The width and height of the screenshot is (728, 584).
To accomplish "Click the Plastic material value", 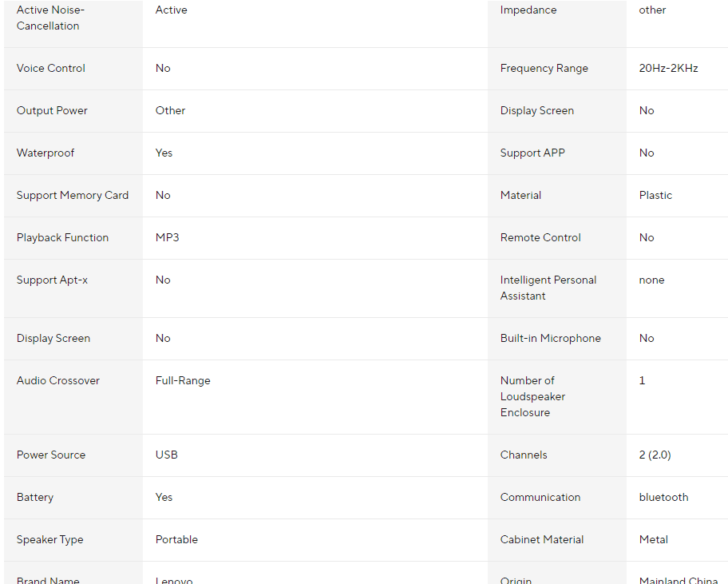I will coord(655,195).
